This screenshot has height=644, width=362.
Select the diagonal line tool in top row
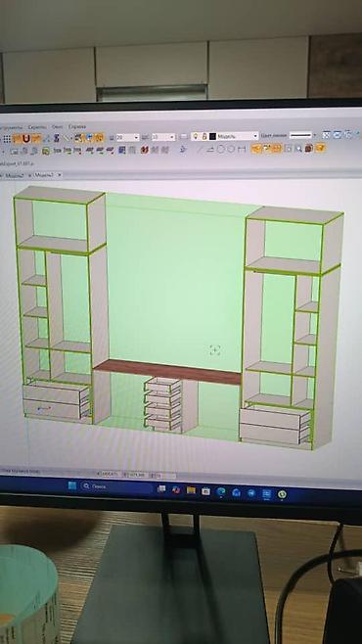[67, 138]
